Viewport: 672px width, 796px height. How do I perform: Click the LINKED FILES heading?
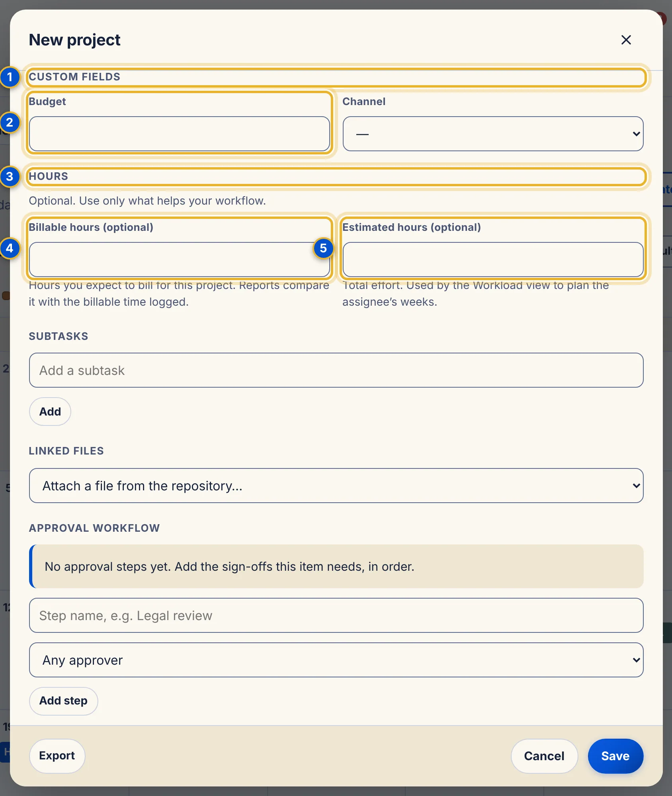pos(66,451)
